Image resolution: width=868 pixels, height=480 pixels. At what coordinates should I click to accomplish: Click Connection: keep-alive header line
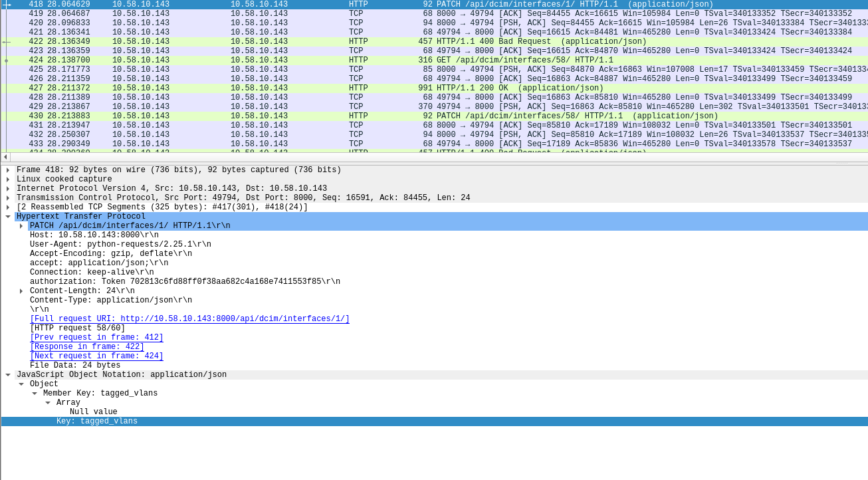click(x=92, y=273)
